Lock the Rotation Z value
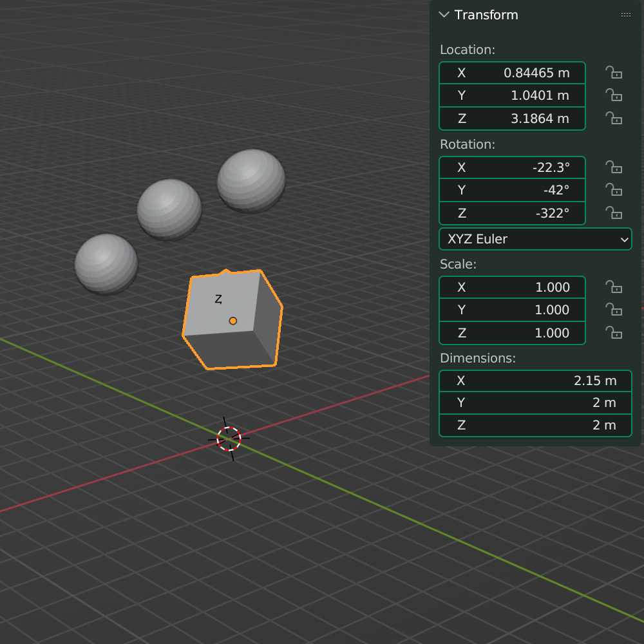The width and height of the screenshot is (644, 644). 614,213
